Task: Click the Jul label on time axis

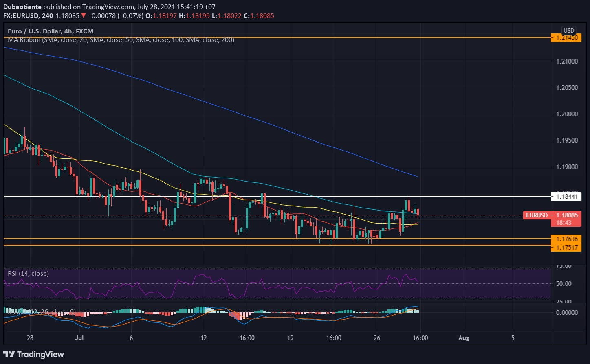Action: tap(79, 338)
